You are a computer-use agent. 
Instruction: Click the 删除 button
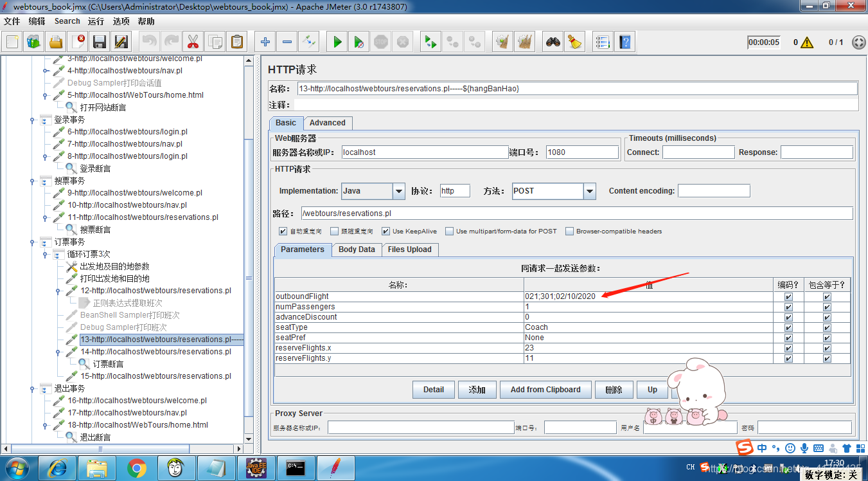pyautogui.click(x=614, y=390)
